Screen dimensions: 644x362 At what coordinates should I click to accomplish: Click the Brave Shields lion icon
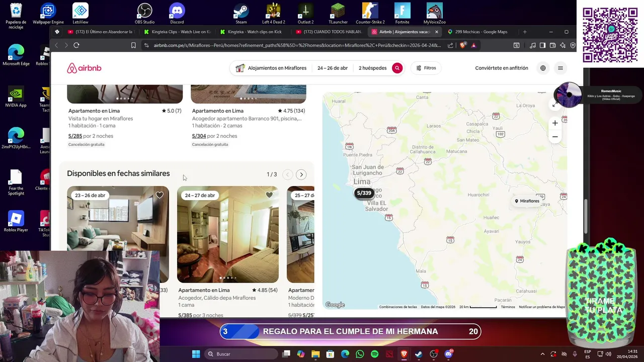click(x=463, y=45)
